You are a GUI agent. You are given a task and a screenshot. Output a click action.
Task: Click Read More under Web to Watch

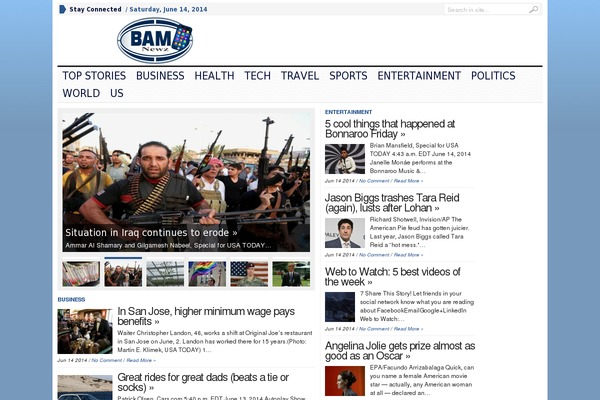coord(408,329)
